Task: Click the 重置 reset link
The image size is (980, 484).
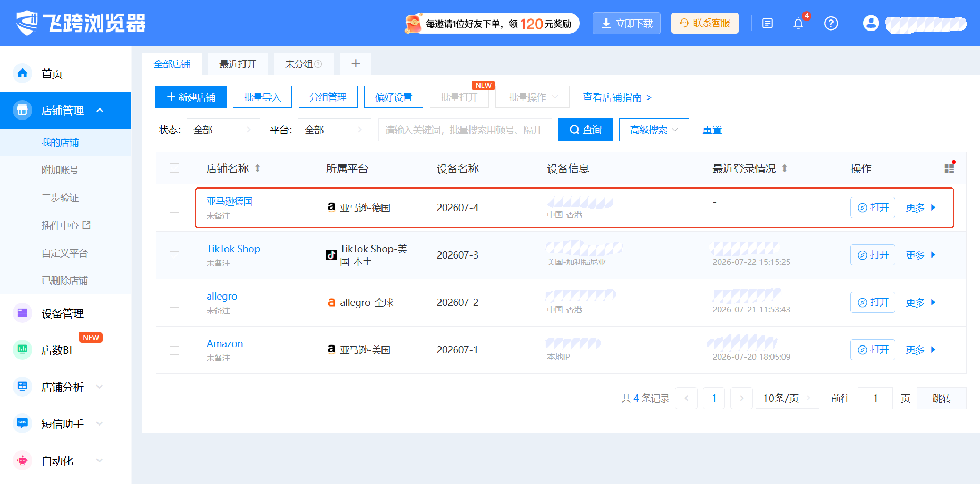Action: (x=712, y=130)
